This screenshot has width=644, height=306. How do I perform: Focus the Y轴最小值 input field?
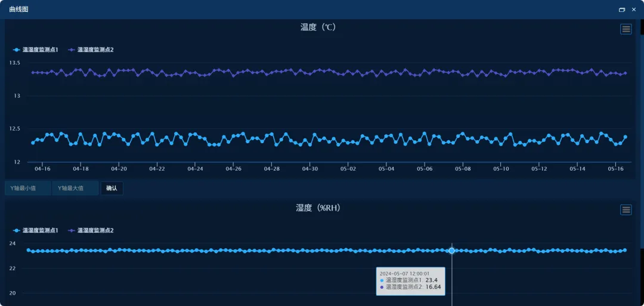27,188
